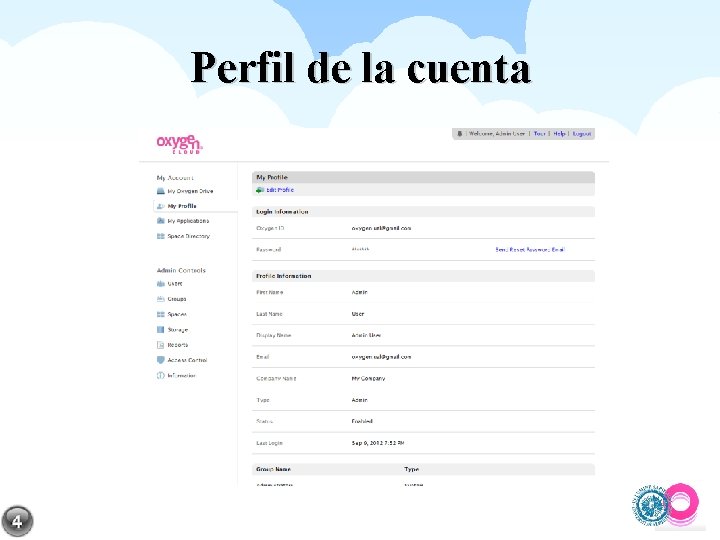Open Information under Admin Controls
This screenshot has height=540, width=720.
pyautogui.click(x=181, y=376)
